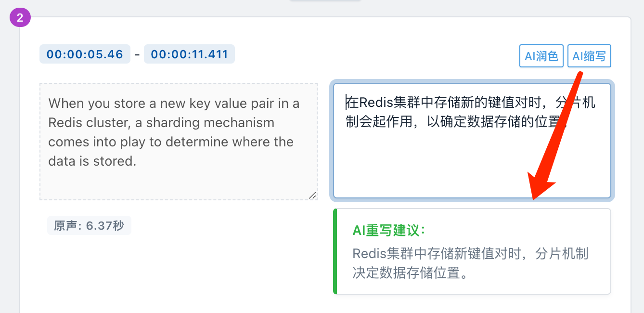The image size is (644, 313).
Task: Click the AI润色 polish button
Action: pyautogui.click(x=541, y=56)
